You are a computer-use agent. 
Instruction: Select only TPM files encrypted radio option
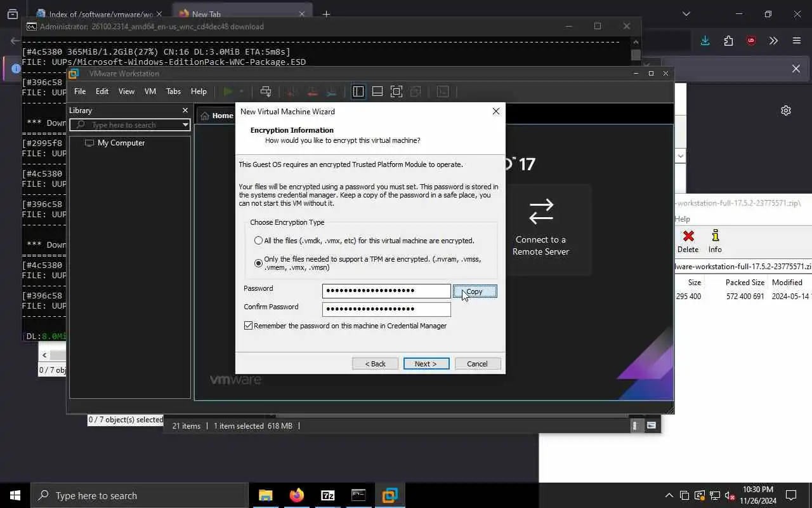point(258,263)
